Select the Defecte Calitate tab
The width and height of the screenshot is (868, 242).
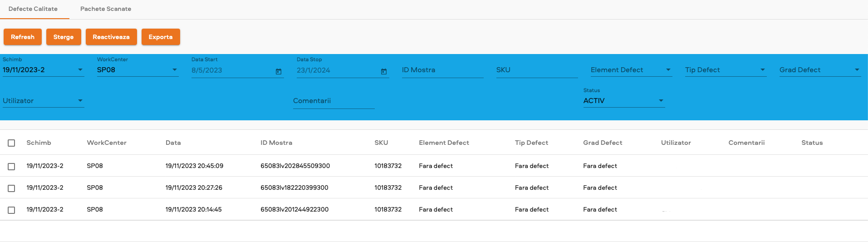coord(33,9)
